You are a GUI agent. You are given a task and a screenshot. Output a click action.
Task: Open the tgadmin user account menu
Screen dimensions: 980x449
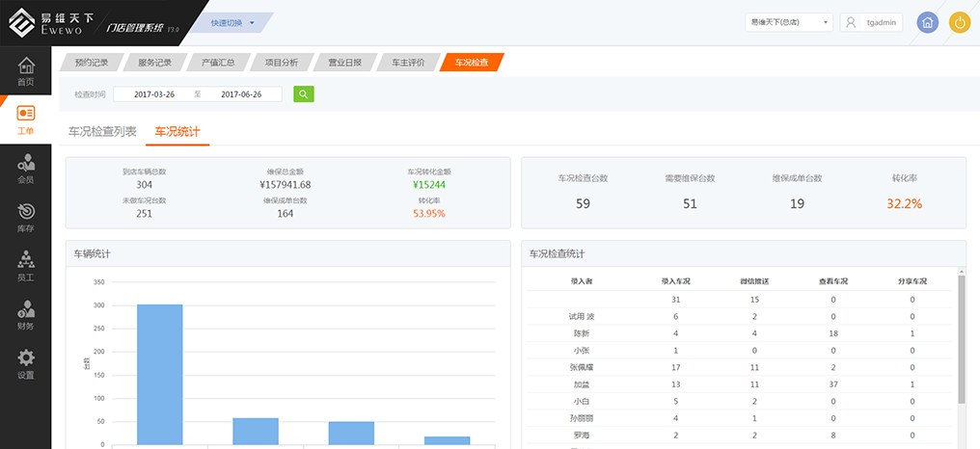pyautogui.click(x=872, y=22)
